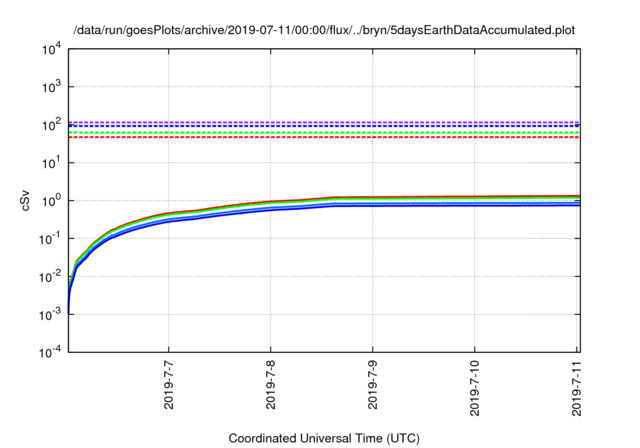The width and height of the screenshot is (640, 448).
Task: Click the Coordinated Universal Time axis title
Action: tap(324, 438)
